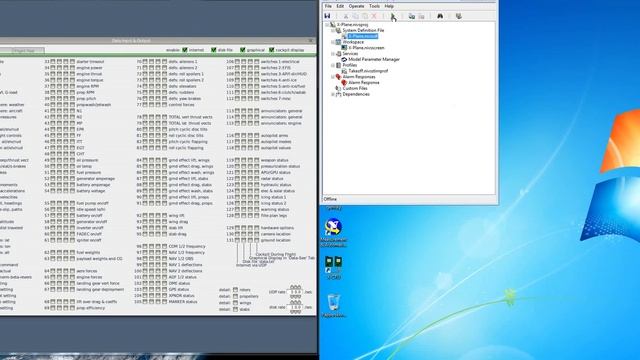Viewport: 640px width, 360px height.
Task: Click the Save icon in the project toolbar
Action: 327,16
